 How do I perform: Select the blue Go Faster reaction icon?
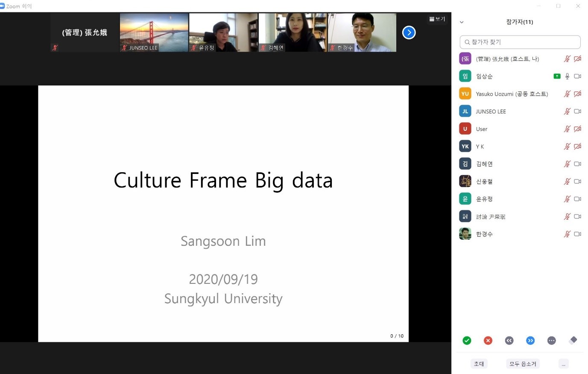coord(530,340)
